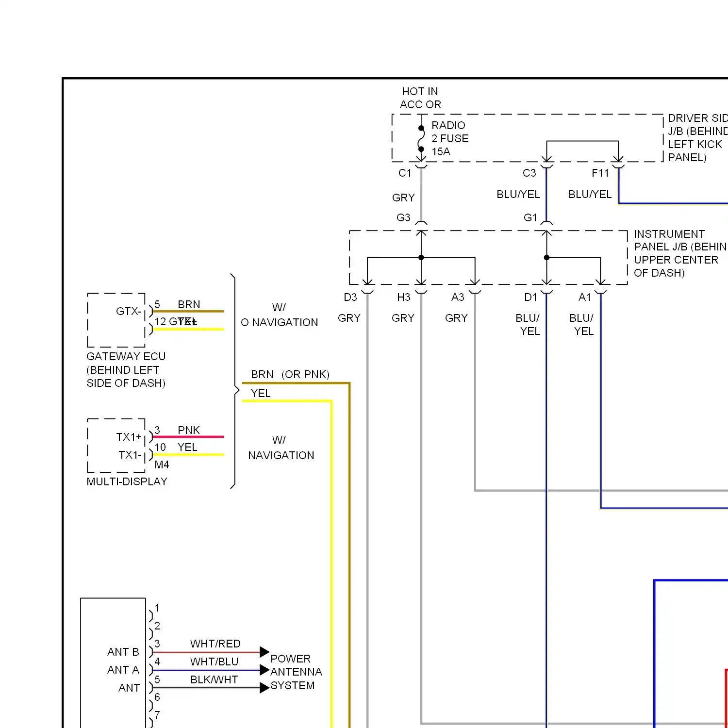The image size is (728, 728).
Task: Select the 'POWER ANTENNA SYSTEM' label
Action: click(x=296, y=672)
